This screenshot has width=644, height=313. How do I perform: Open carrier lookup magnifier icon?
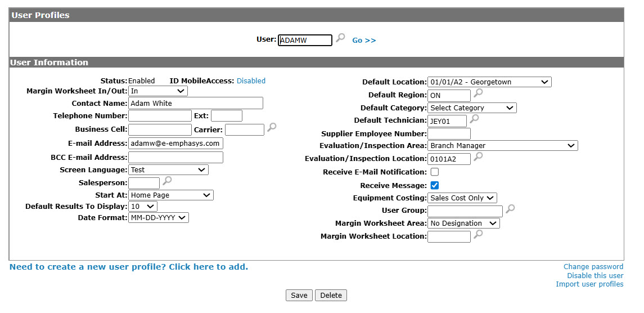[x=272, y=127]
